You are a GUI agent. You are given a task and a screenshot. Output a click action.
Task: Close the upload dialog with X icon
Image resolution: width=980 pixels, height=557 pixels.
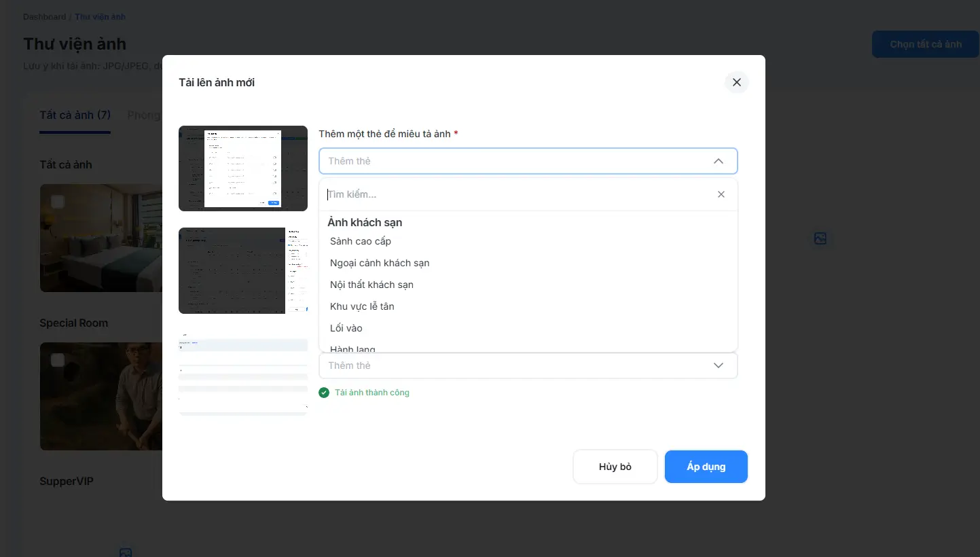tap(736, 82)
